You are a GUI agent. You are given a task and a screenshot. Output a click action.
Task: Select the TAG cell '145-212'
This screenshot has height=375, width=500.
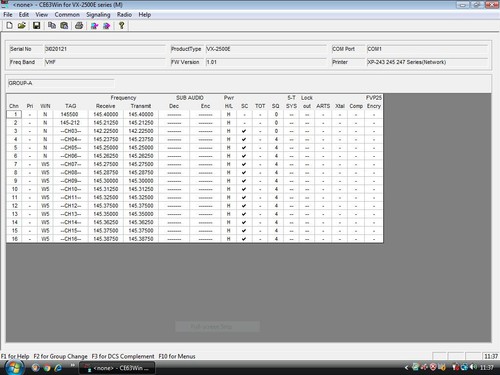(71, 123)
